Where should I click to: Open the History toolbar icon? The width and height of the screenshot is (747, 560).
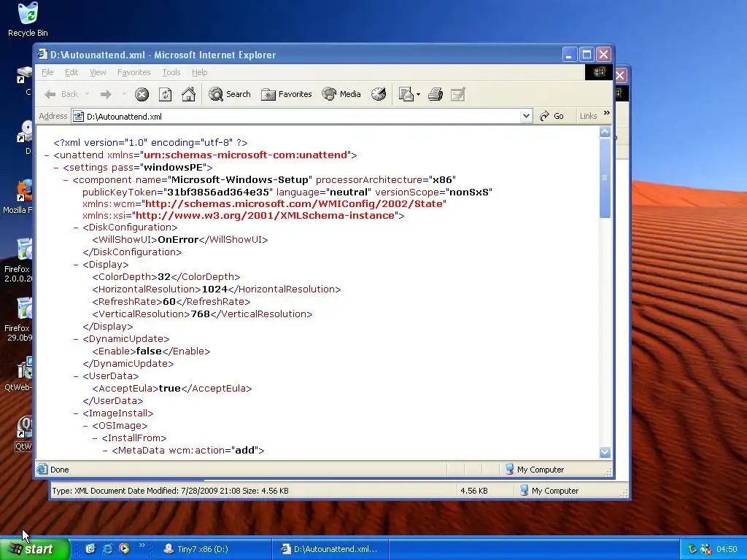(379, 94)
